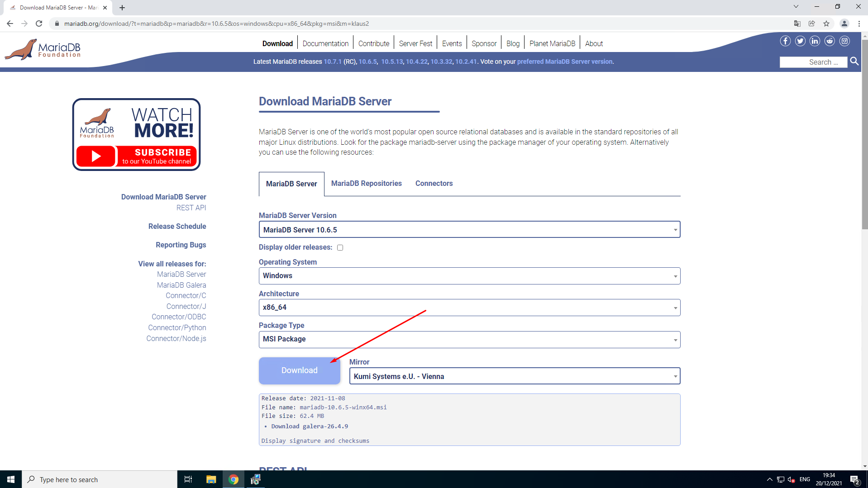Screen dimensions: 868x488
Task: Open the Blog menu item
Action: tap(513, 43)
